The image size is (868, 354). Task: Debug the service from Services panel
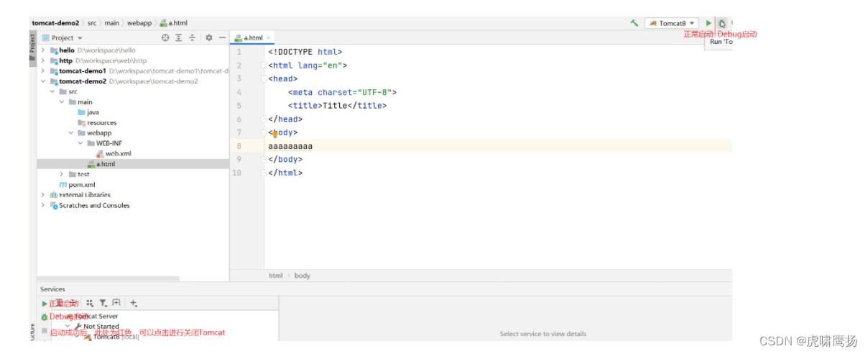tap(45, 317)
